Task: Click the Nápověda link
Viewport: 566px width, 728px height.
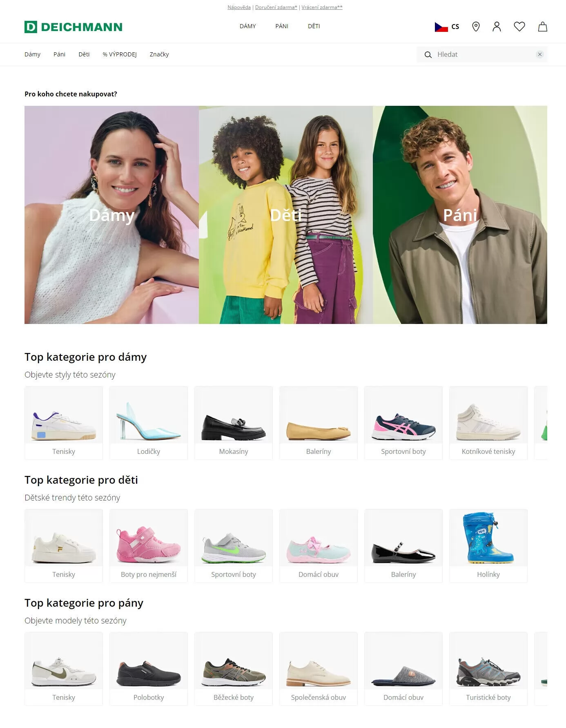Action: 239,7
